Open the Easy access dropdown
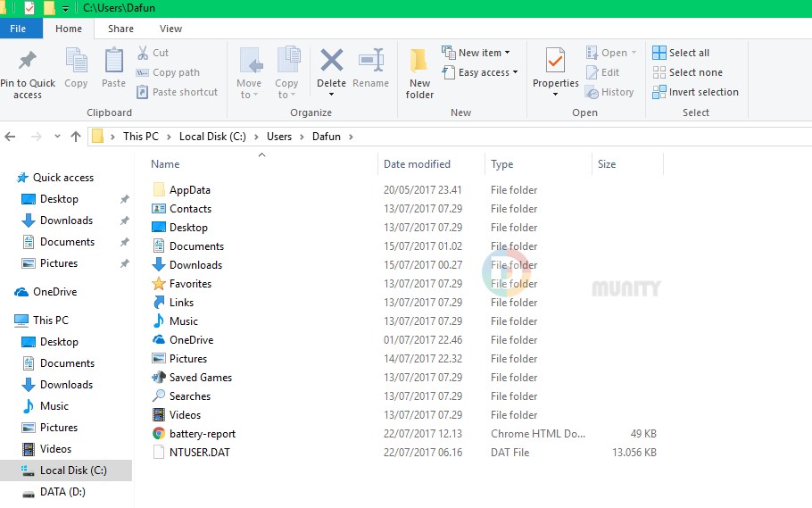This screenshot has width=812, height=508. [x=486, y=72]
